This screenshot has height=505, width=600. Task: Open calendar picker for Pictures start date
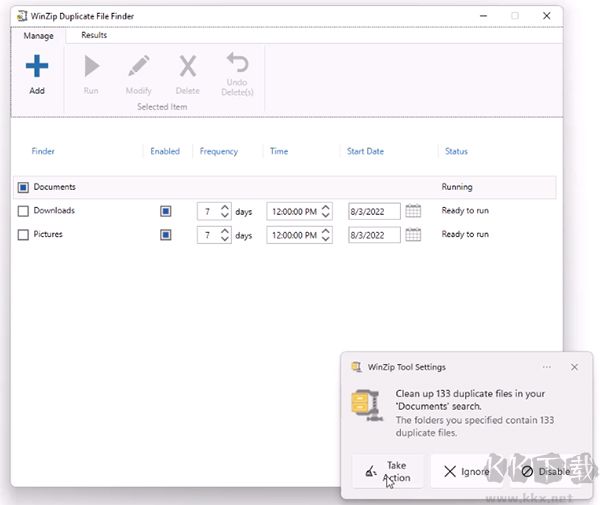click(x=413, y=235)
